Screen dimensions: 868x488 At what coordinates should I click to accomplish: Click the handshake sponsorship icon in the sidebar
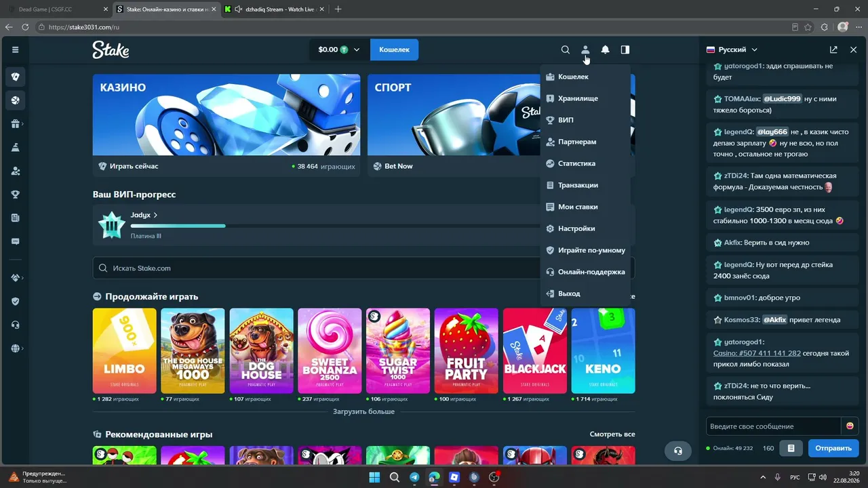(15, 278)
